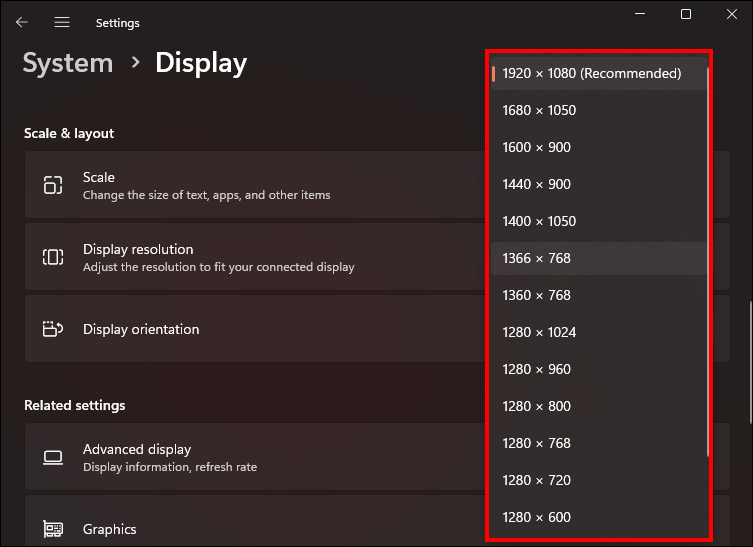753x547 pixels.
Task: Open the hamburger navigation menu
Action: pos(62,22)
